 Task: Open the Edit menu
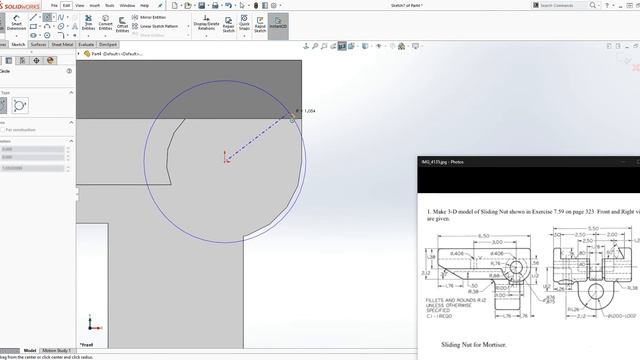coord(66,6)
